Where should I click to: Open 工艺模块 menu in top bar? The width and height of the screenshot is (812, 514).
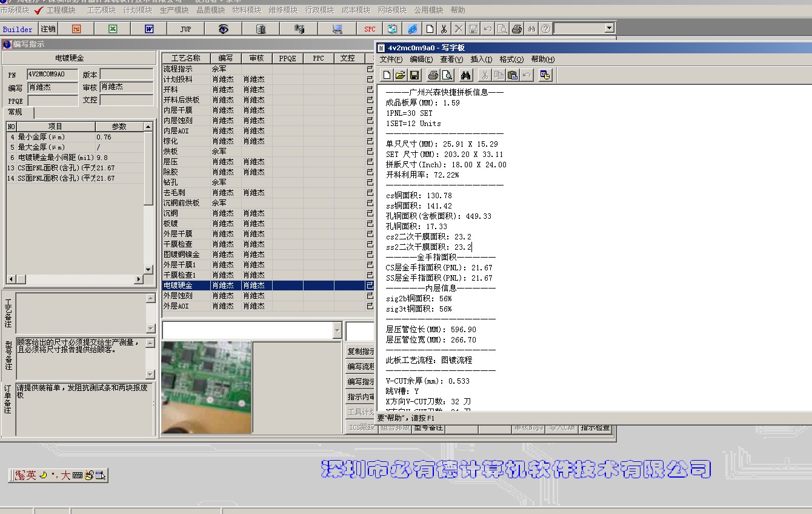(101, 10)
